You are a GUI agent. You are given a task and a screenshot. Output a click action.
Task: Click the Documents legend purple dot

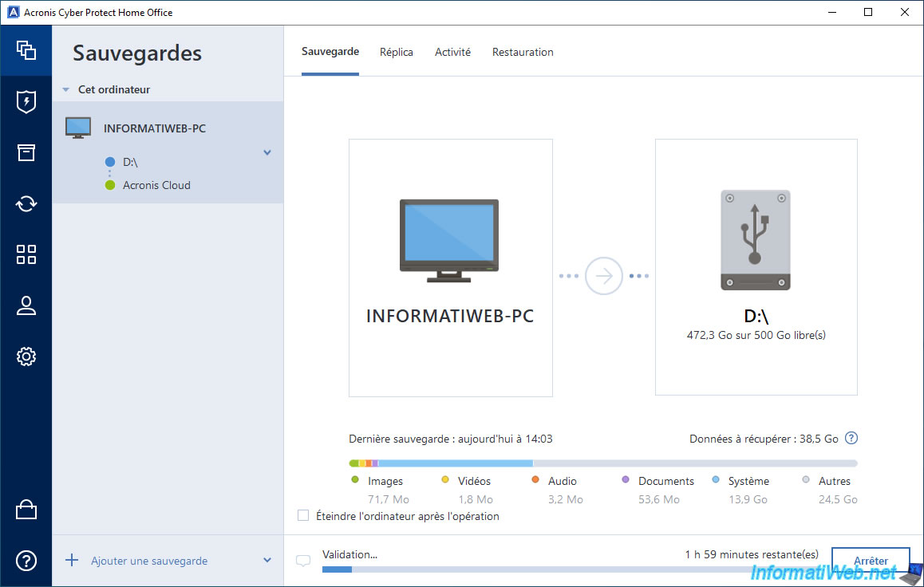tap(626, 479)
